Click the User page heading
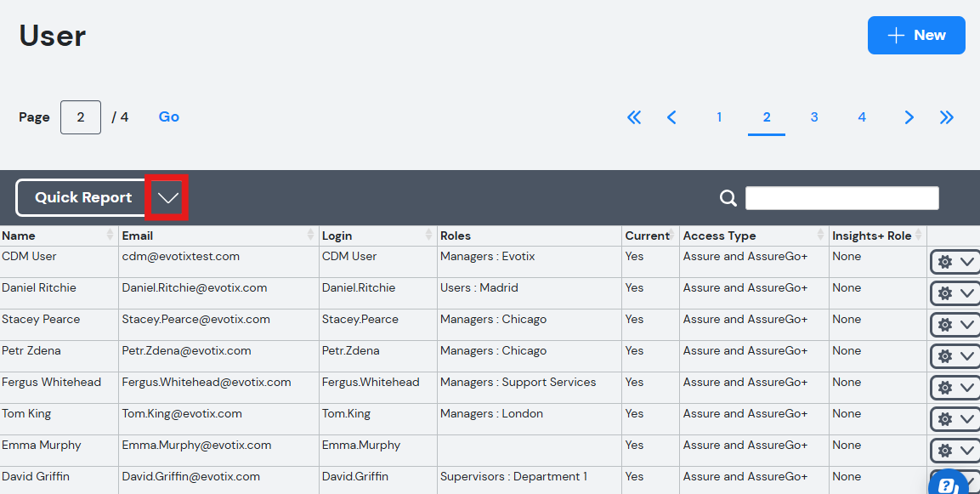Viewport: 980px width, 494px height. point(53,36)
